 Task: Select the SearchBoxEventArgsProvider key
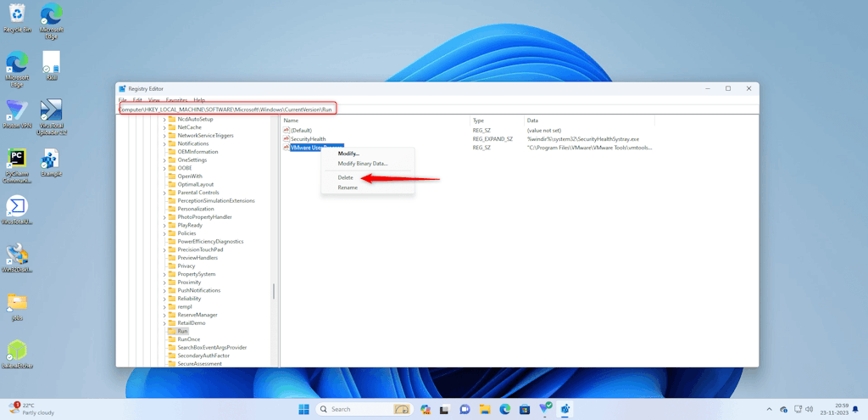point(208,347)
